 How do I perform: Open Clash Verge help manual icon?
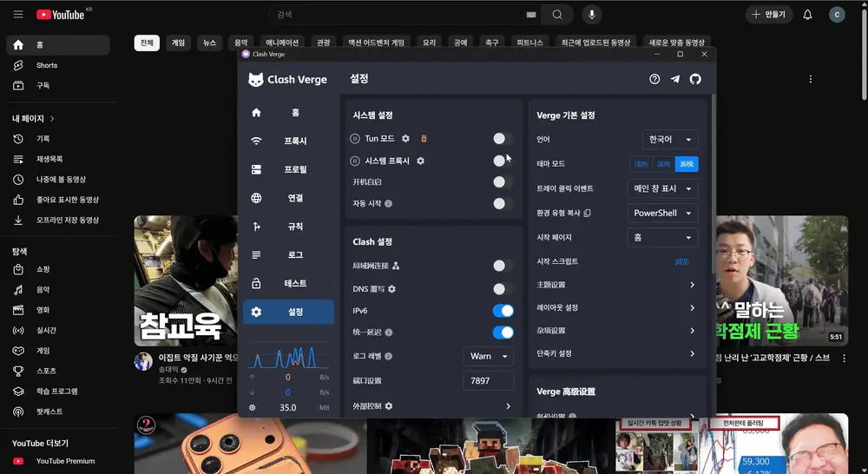tap(654, 79)
